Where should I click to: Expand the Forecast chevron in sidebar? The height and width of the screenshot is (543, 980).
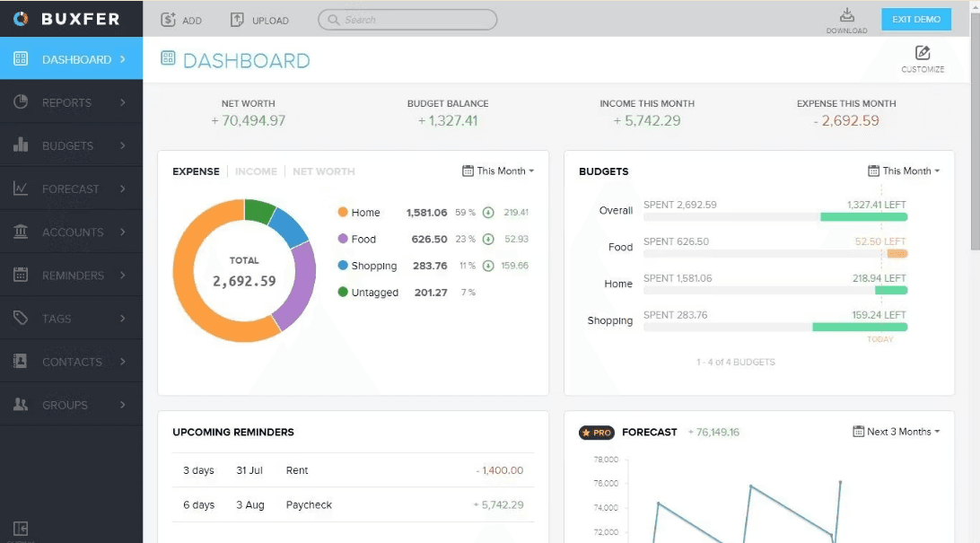pyautogui.click(x=122, y=188)
